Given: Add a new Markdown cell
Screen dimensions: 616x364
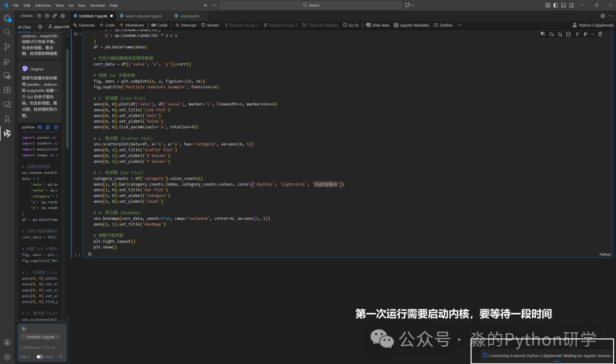Looking at the screenshot, I should click(x=132, y=25).
